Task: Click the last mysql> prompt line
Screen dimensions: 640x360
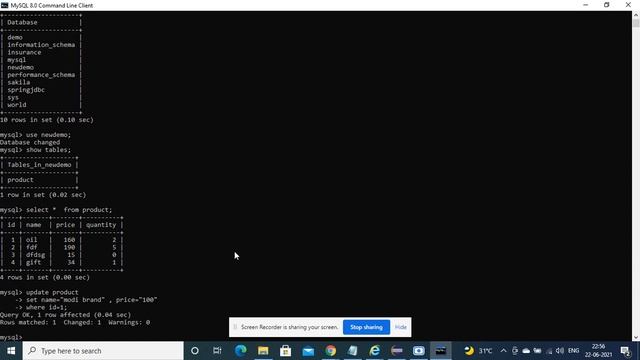Action: (11, 338)
